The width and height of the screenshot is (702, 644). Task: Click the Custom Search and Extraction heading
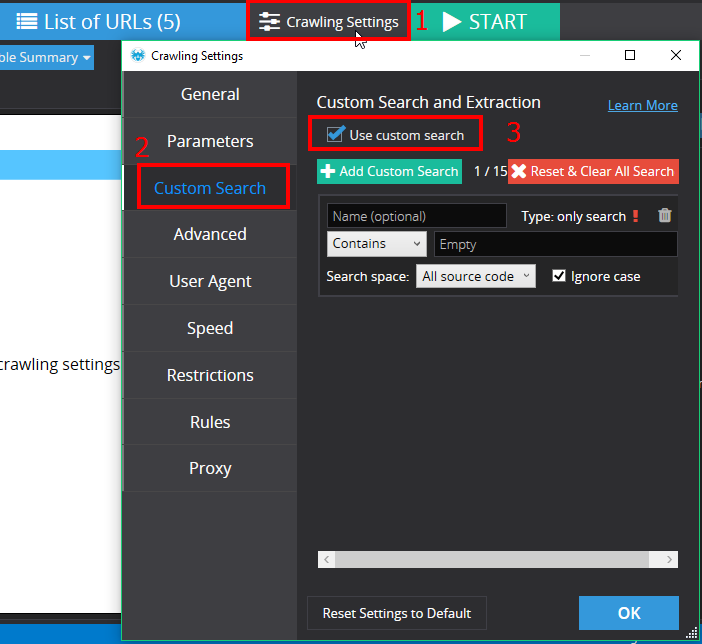(x=428, y=102)
